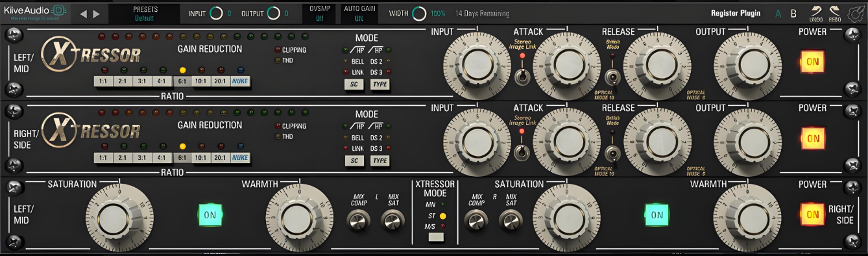Click the Redo arrow icon

[x=835, y=10]
